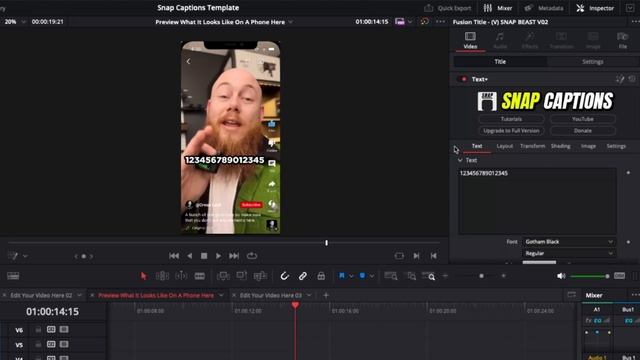Click the detail zoom icon
640x360 pixels.
tap(410, 276)
